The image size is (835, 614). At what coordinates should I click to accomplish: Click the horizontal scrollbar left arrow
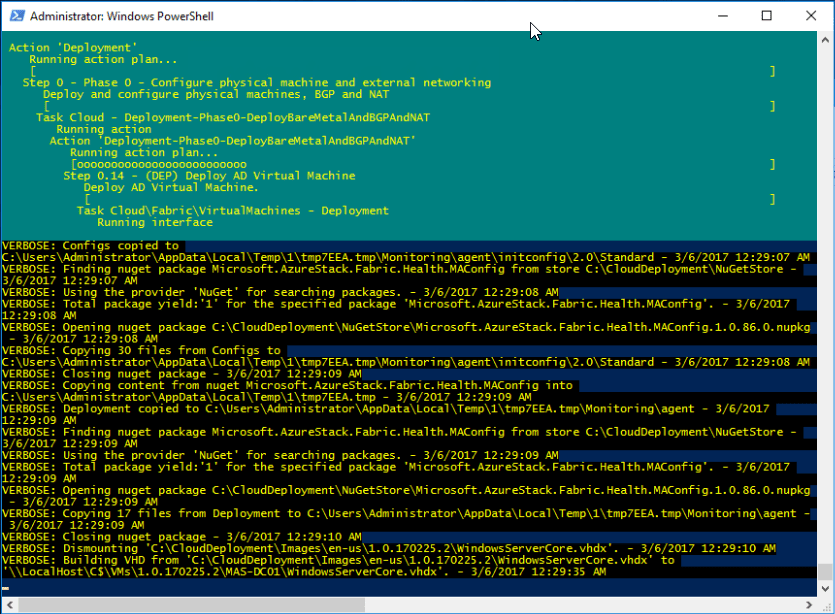coord(10,605)
